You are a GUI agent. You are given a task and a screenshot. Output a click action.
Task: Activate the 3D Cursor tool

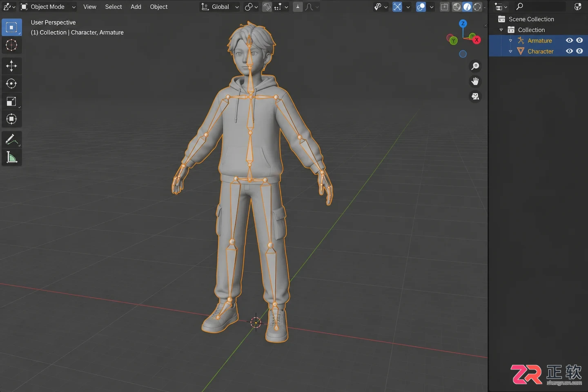point(11,45)
